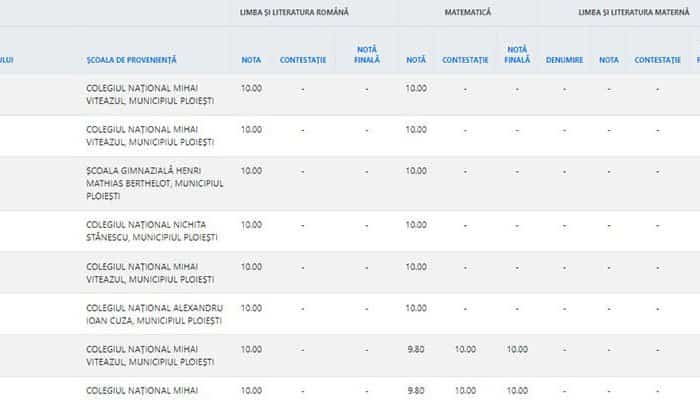The image size is (700, 400).
Task: Click Contestație column header under Matematică
Action: [465, 60]
